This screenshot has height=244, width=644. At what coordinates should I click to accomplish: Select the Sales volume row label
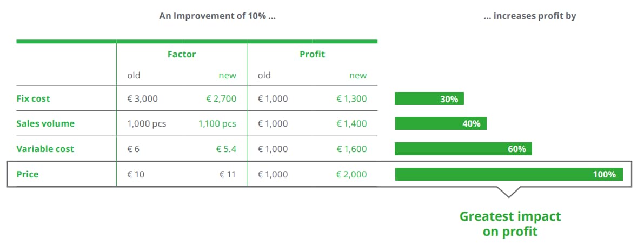pos(45,124)
